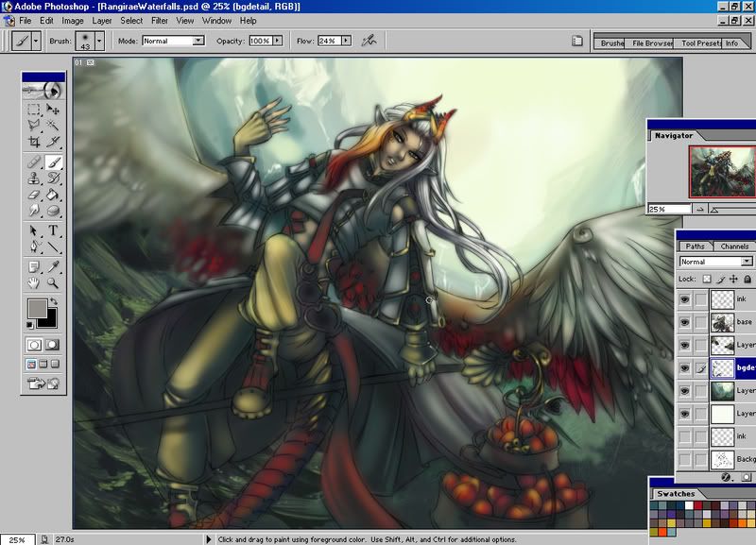
Task: Swap foreground and background colors
Action: [54, 301]
